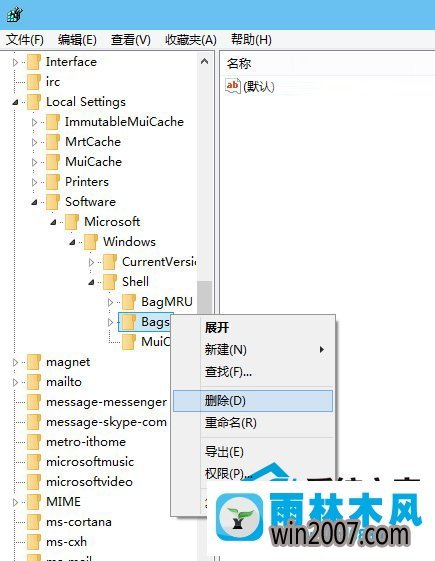This screenshot has width=435, height=561.
Task: Click the ImmutableMuiCache folder icon
Action: (53, 122)
